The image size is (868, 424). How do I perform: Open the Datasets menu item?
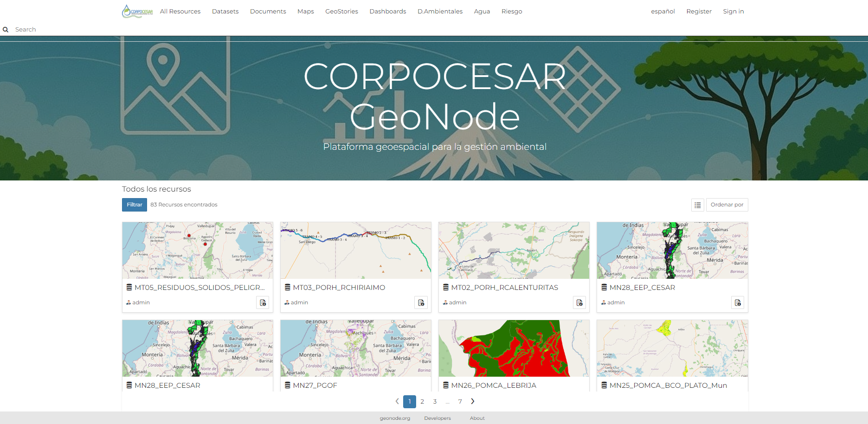225,11
